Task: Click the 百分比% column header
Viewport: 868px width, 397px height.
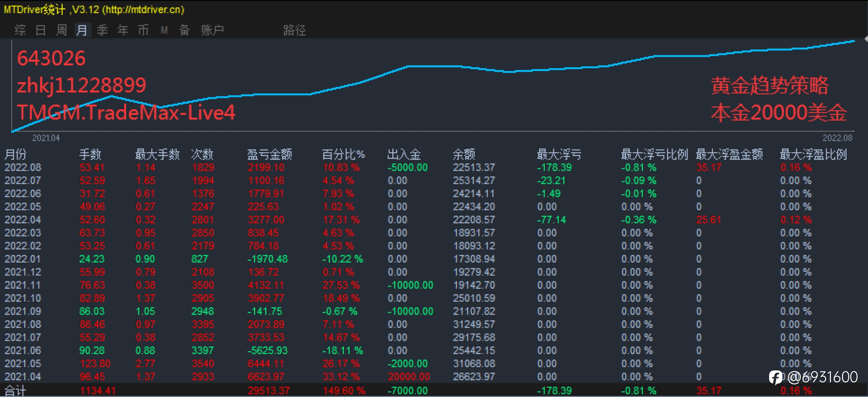Action: tap(343, 154)
